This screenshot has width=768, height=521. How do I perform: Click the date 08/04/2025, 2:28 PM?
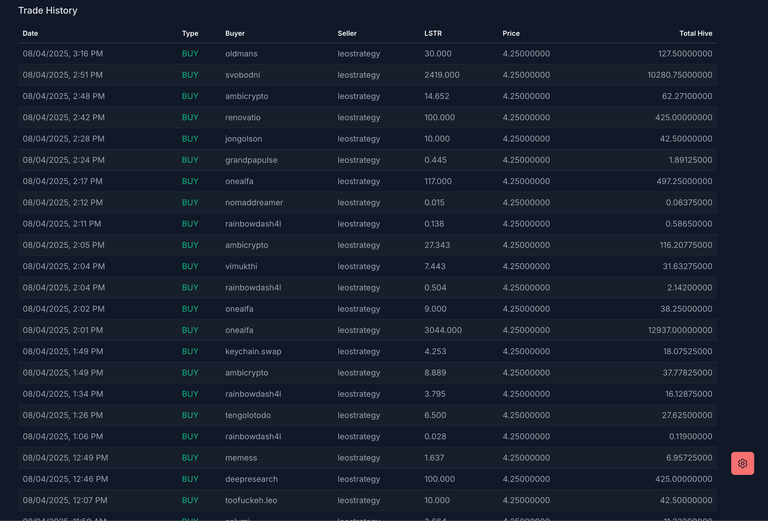pyautogui.click(x=64, y=139)
